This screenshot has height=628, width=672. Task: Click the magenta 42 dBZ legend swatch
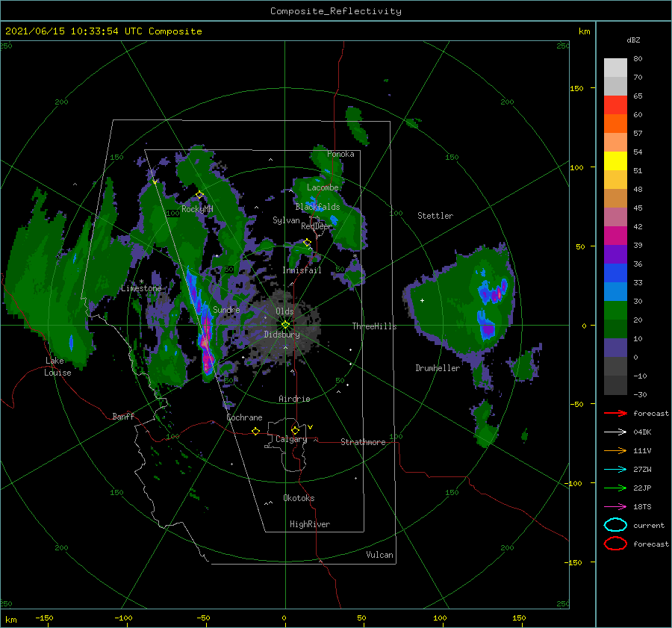(x=615, y=235)
